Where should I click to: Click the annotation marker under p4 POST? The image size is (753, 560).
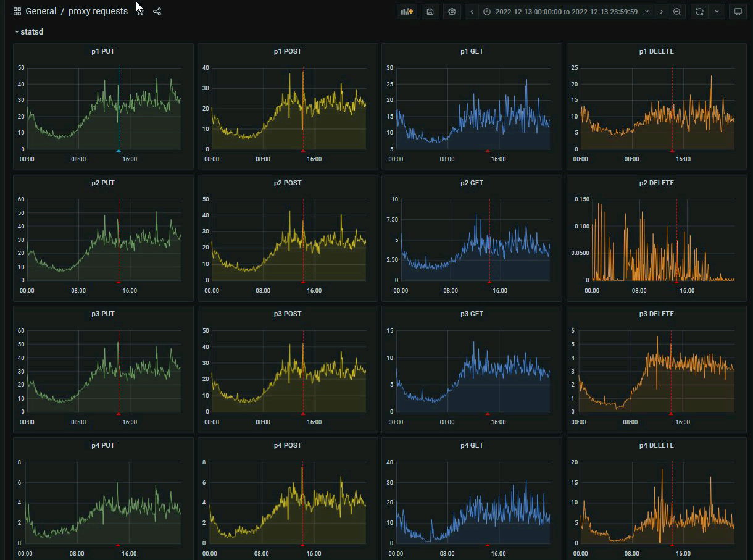(x=302, y=545)
